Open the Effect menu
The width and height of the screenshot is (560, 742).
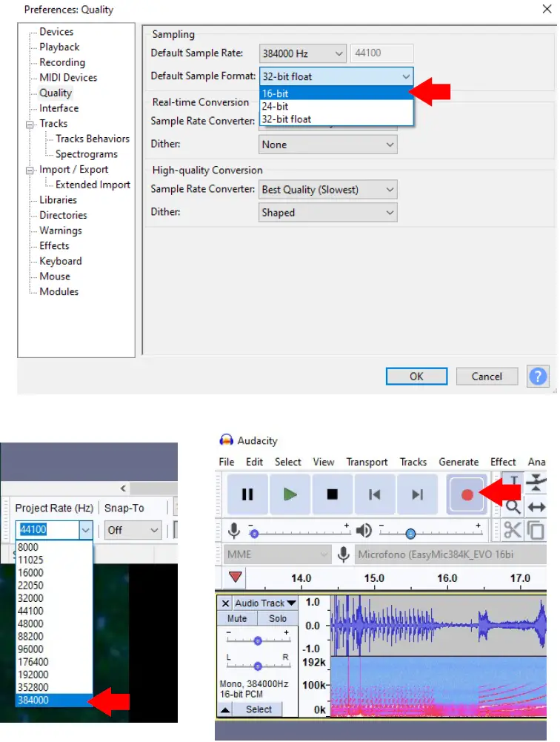(x=503, y=462)
